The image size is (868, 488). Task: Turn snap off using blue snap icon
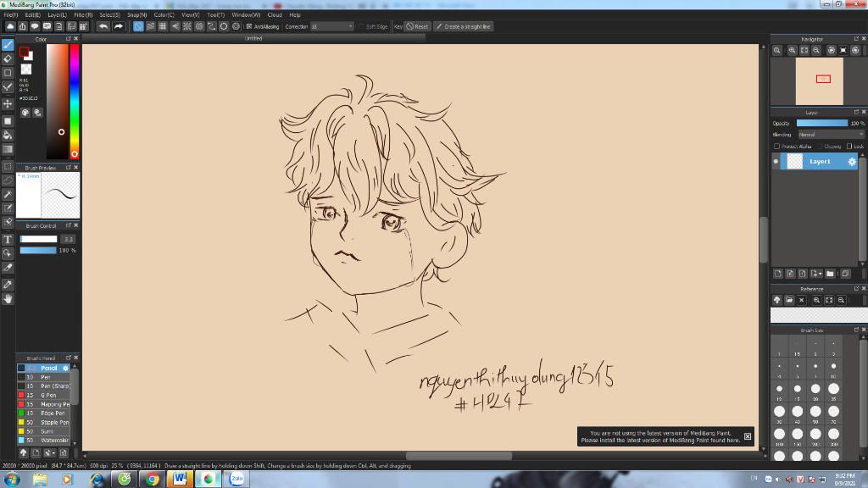click(x=138, y=26)
